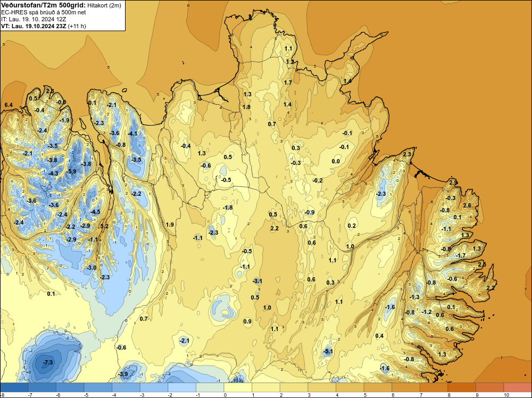Click the 0.0 temperature value
This screenshot has width=532, height=398.
pyautogui.click(x=336, y=161)
